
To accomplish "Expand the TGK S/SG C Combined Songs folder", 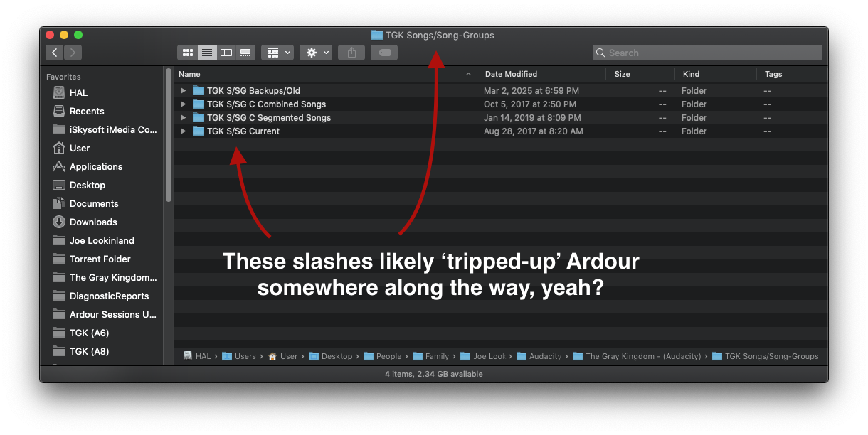I will tap(183, 104).
